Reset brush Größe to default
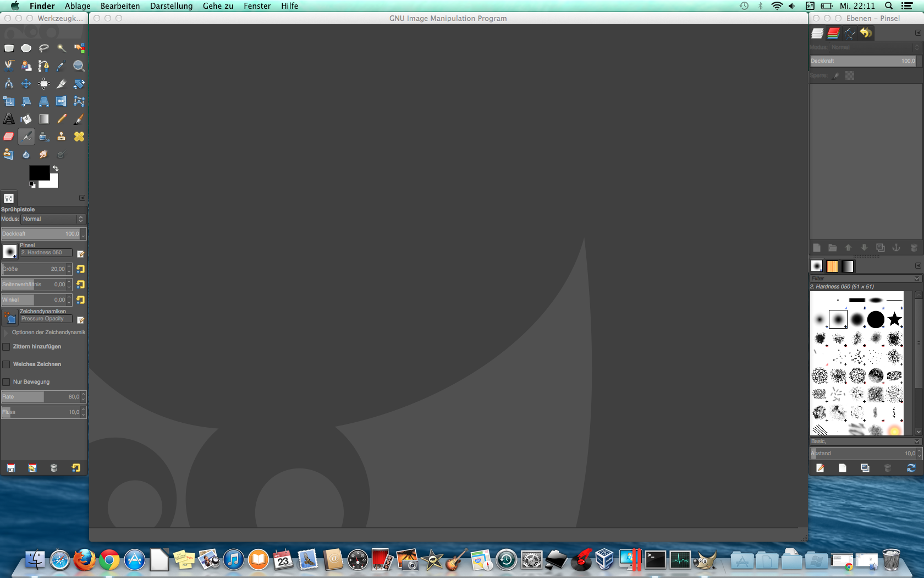This screenshot has width=924, height=578. pyautogui.click(x=80, y=269)
